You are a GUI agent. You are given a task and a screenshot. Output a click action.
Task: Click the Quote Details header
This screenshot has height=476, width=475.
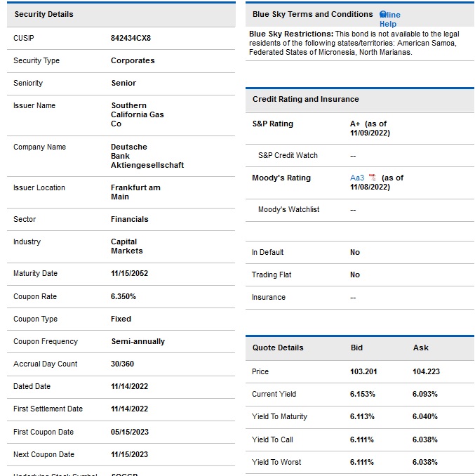click(278, 348)
